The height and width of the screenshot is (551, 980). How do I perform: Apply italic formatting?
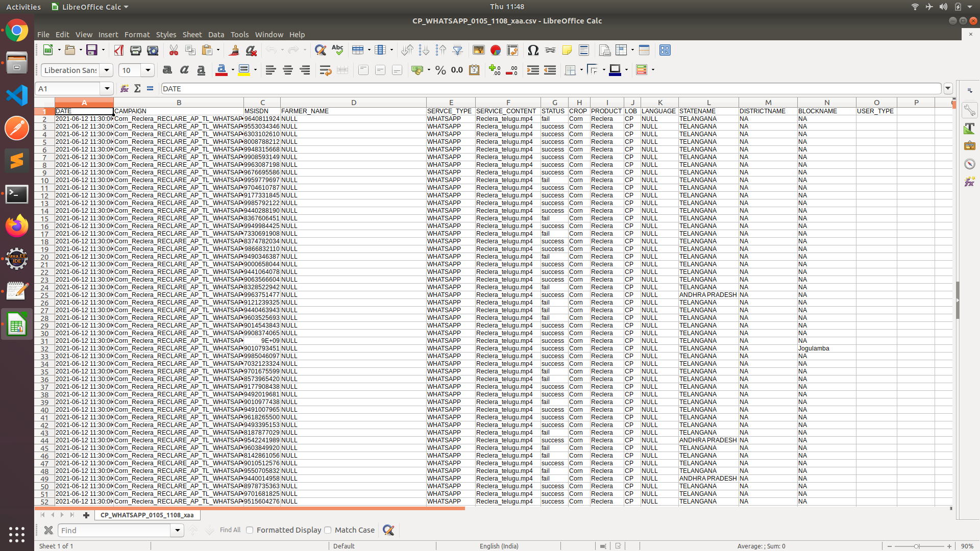pos(184,70)
